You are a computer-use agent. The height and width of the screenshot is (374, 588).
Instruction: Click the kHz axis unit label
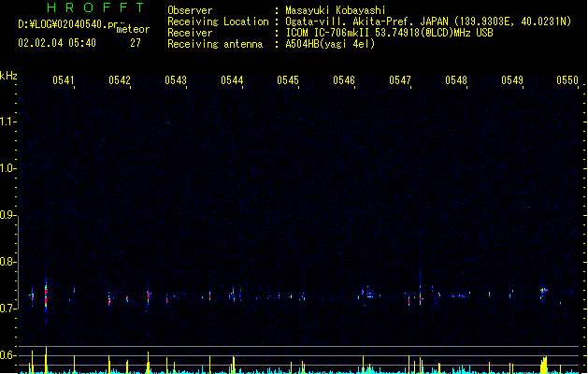click(8, 76)
